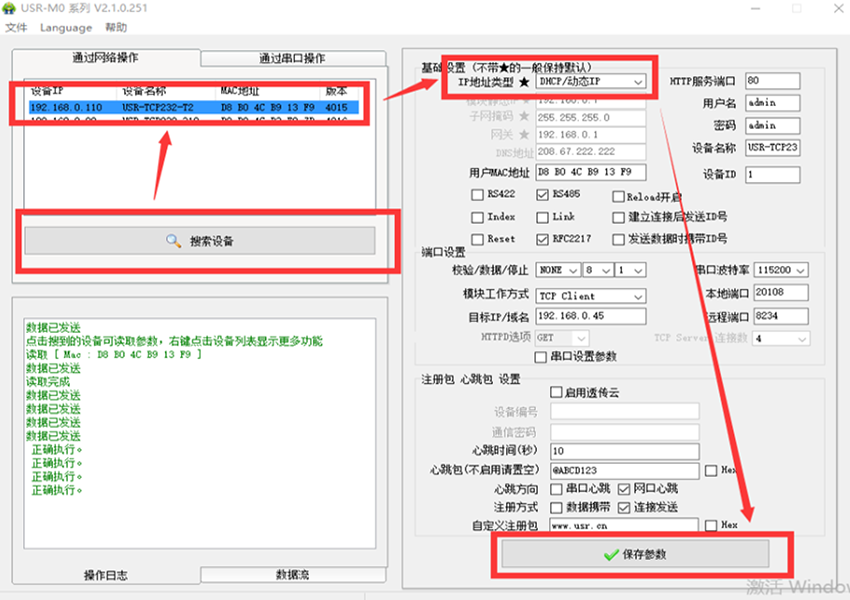
Task: Open the IP地址类型 DHCP/动态IP dropdown
Action: click(591, 82)
